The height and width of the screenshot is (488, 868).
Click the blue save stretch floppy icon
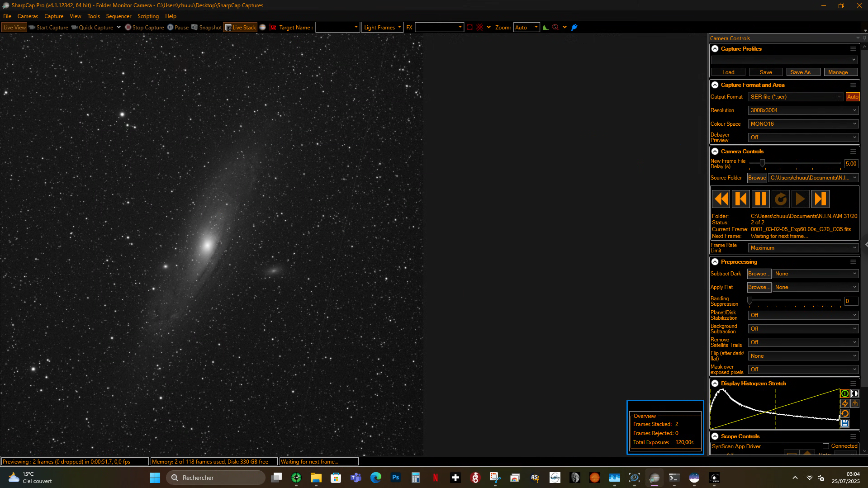pos(844,423)
